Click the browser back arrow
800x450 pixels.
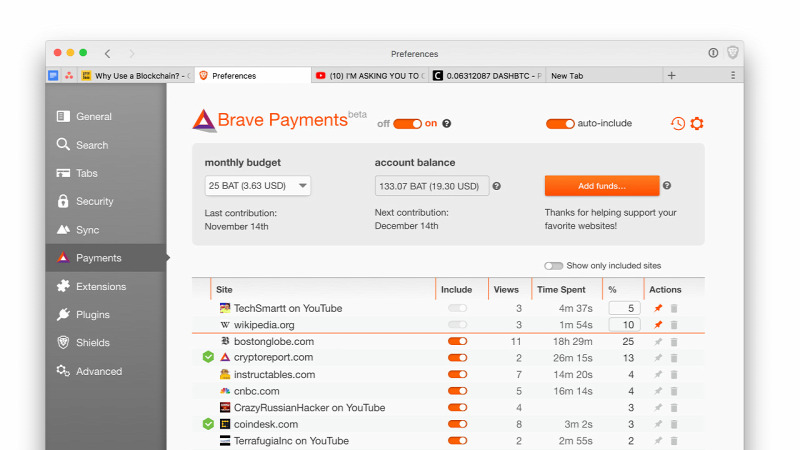(108, 53)
